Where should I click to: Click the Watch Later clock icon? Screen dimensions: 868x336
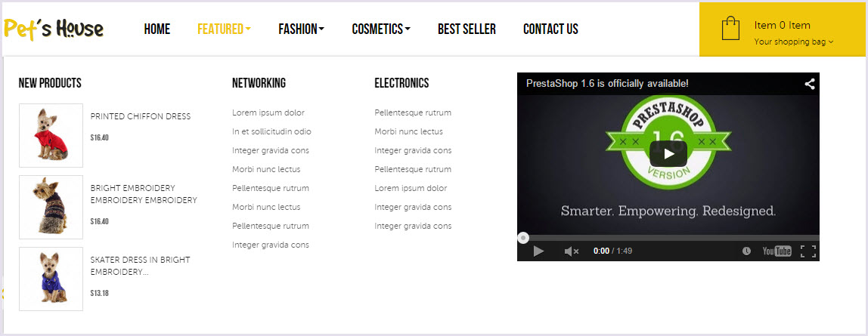[x=746, y=251]
